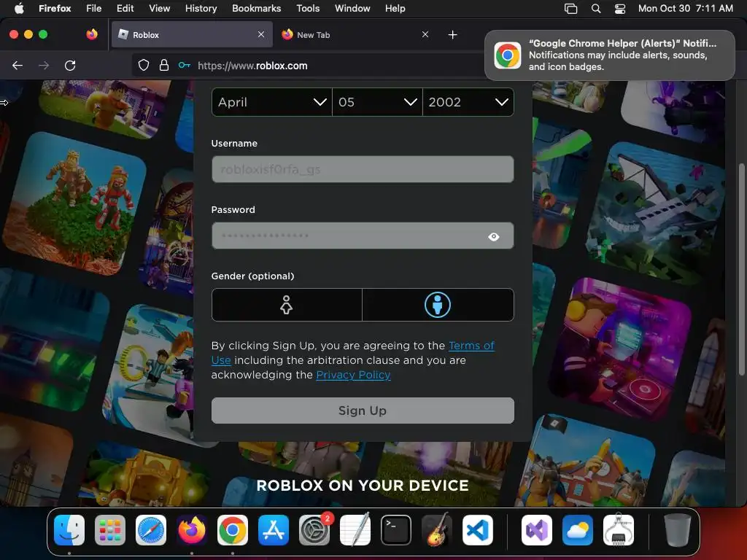Screen dimensions: 747x560
Task: Click the Username input field
Action: pyautogui.click(x=363, y=169)
